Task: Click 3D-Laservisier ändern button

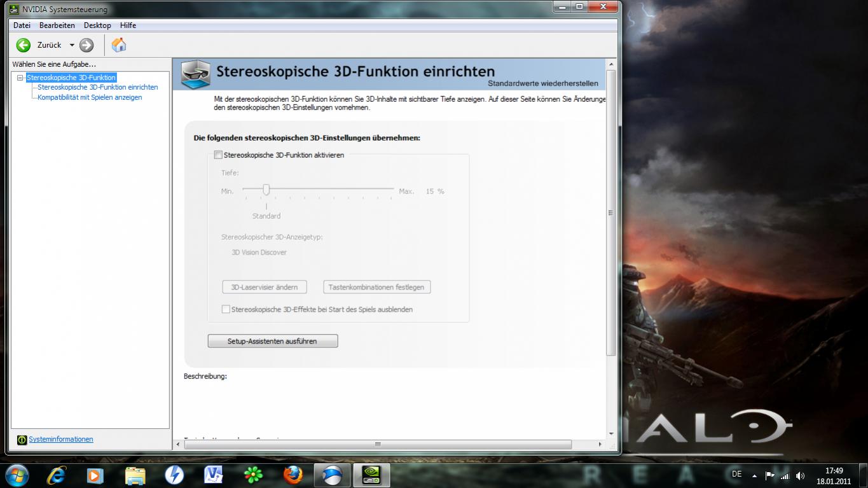Action: coord(265,287)
